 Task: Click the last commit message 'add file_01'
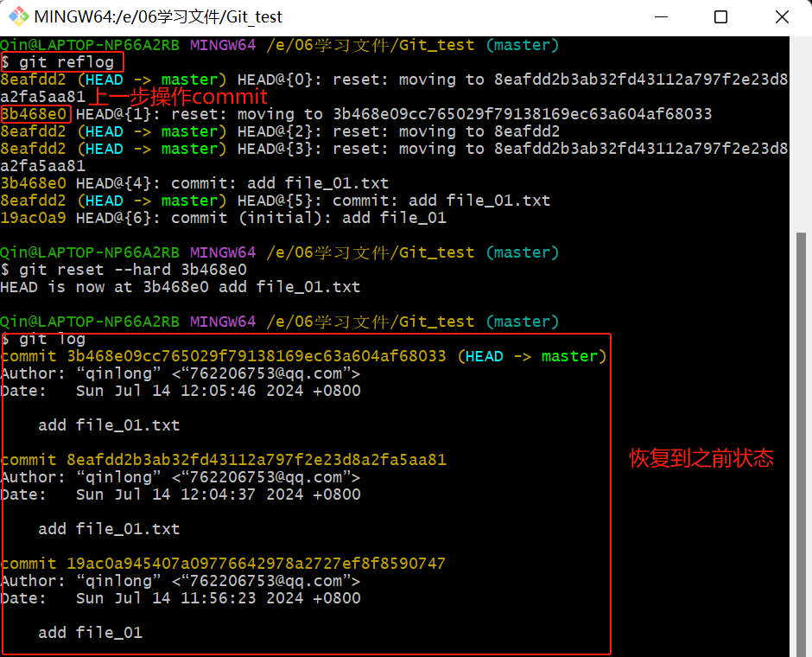tap(90, 633)
